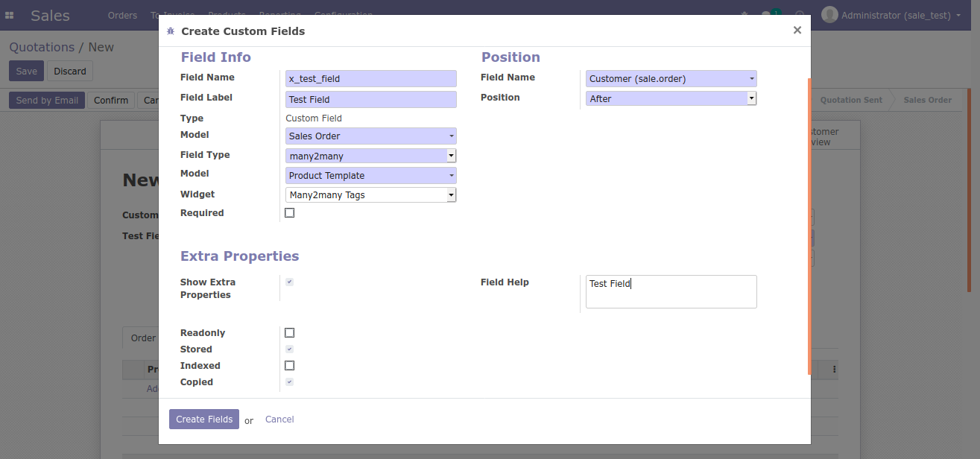
Task: Click the Create Fields button
Action: point(204,420)
